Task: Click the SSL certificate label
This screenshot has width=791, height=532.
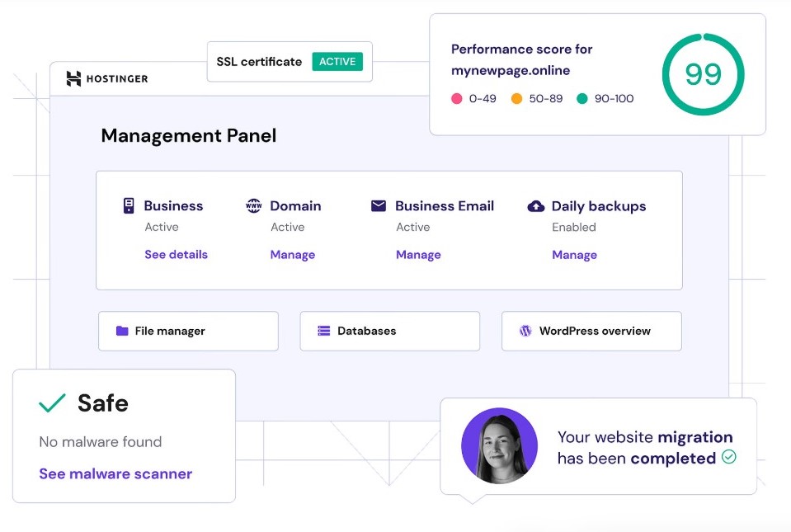Action: click(259, 62)
